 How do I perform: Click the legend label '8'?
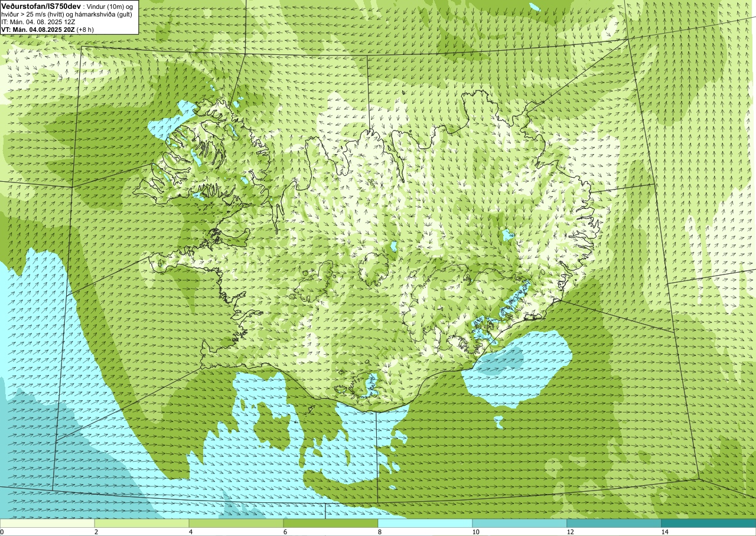click(380, 532)
